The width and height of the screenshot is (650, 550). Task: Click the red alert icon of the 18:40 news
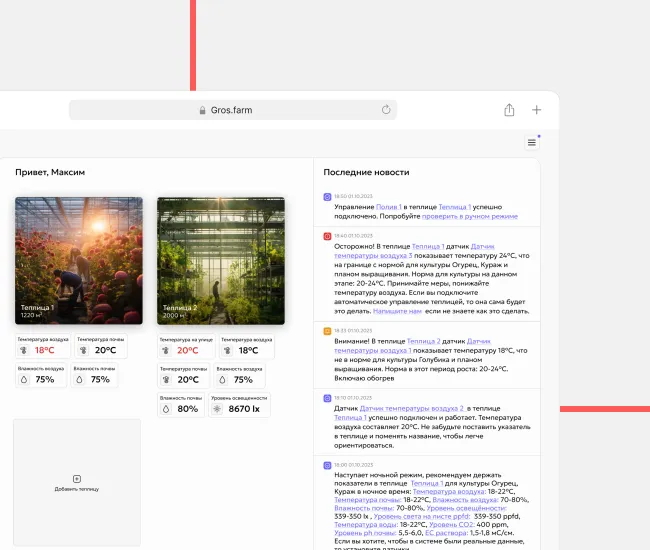point(327,236)
